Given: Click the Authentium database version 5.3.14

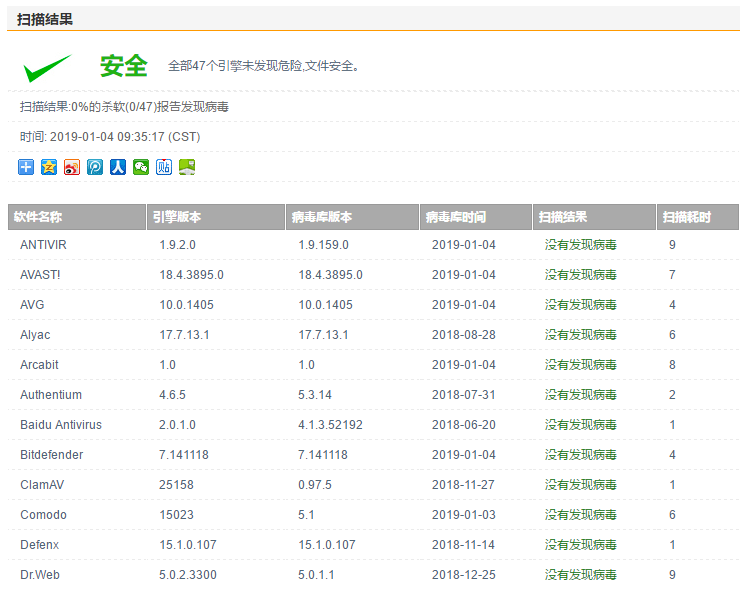Looking at the screenshot, I should pyautogui.click(x=315, y=395).
